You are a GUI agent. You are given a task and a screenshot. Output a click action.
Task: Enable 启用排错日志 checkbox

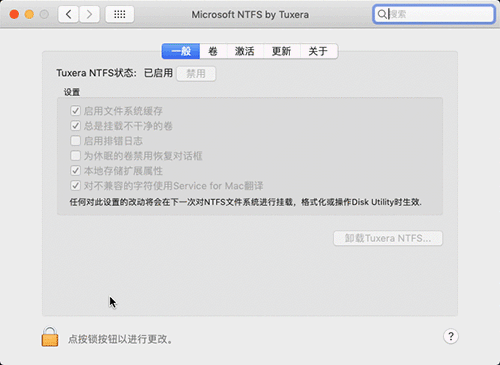tap(76, 141)
